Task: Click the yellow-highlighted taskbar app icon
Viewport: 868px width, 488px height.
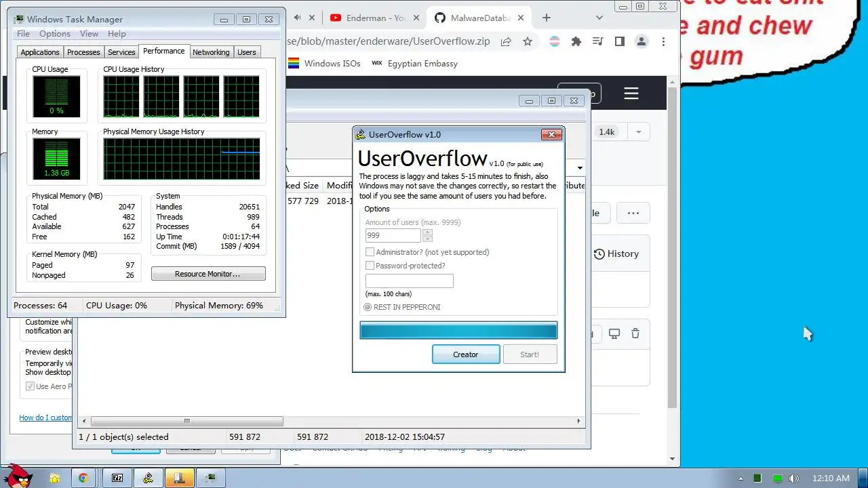Action: tap(180, 478)
